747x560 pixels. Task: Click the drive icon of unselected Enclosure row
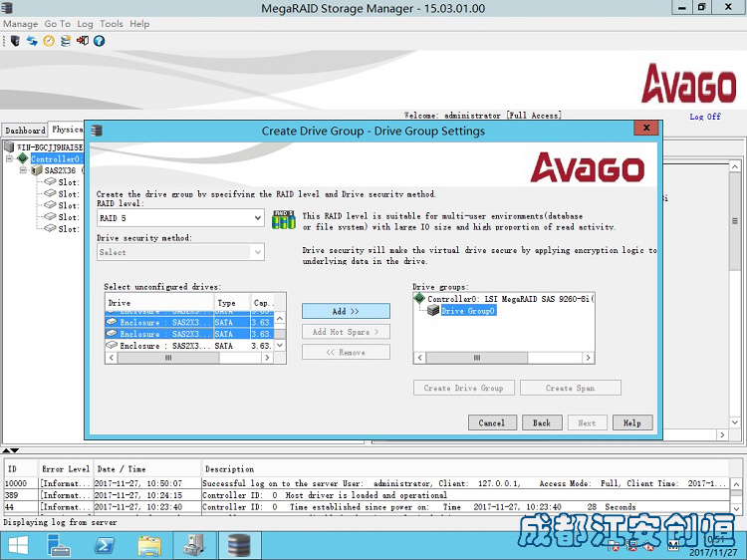(112, 345)
